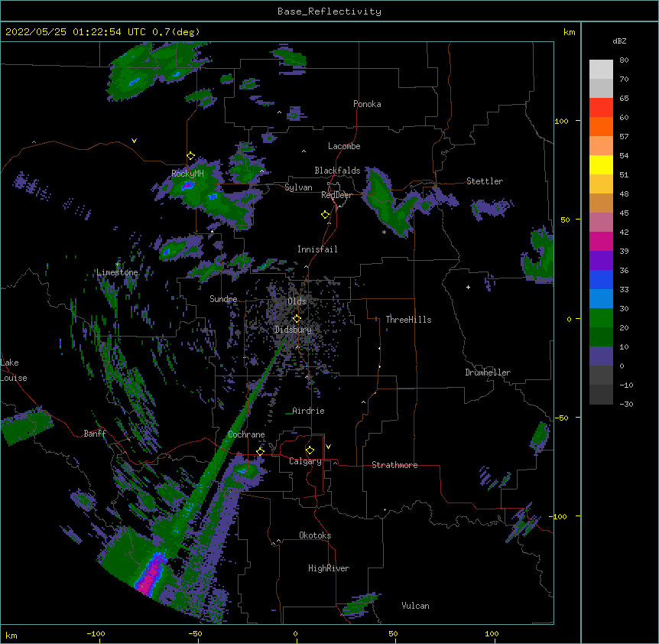Viewport: 659px width, 644px height.
Task: Click the Lake Louise map label
Action: [x=14, y=370]
